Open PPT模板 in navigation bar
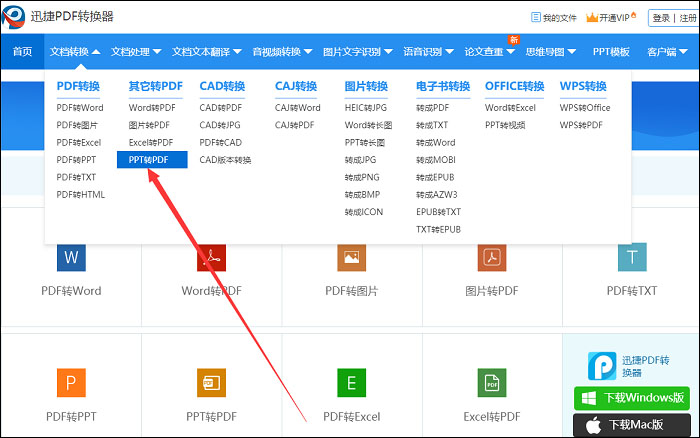The width and height of the screenshot is (700, 438). coord(611,52)
